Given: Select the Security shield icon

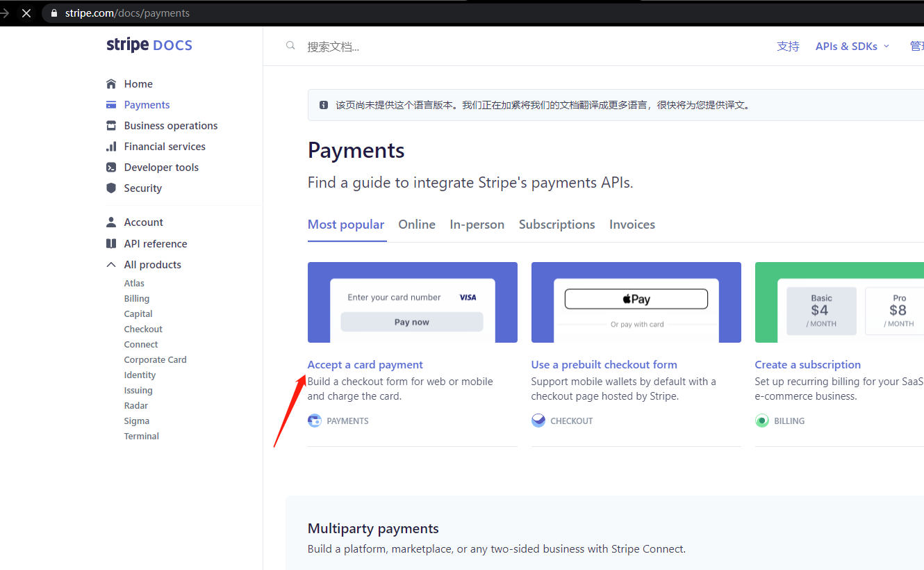Looking at the screenshot, I should (x=111, y=188).
